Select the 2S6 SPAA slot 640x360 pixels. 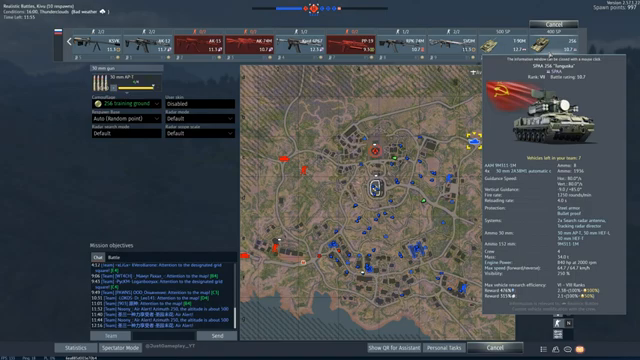tap(553, 44)
